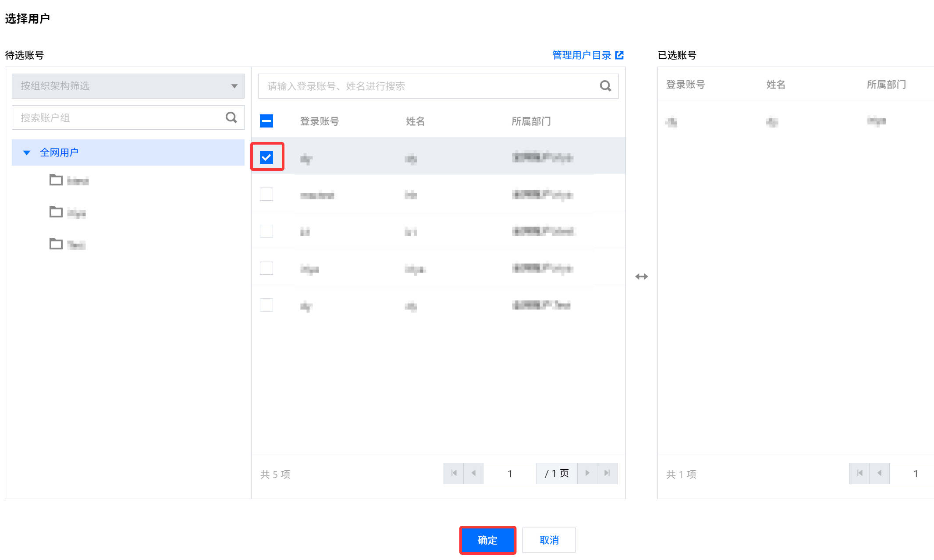
Task: Jump to last page in pending accounts list
Action: click(607, 473)
